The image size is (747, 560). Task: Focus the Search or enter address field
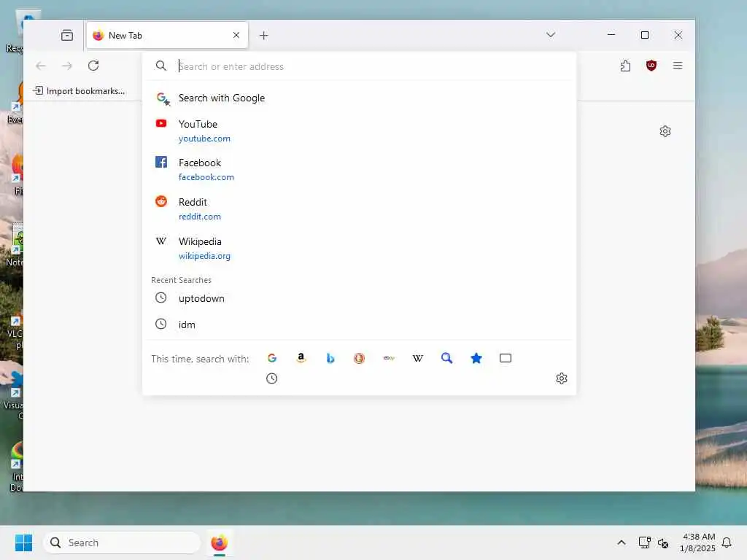pos(359,66)
